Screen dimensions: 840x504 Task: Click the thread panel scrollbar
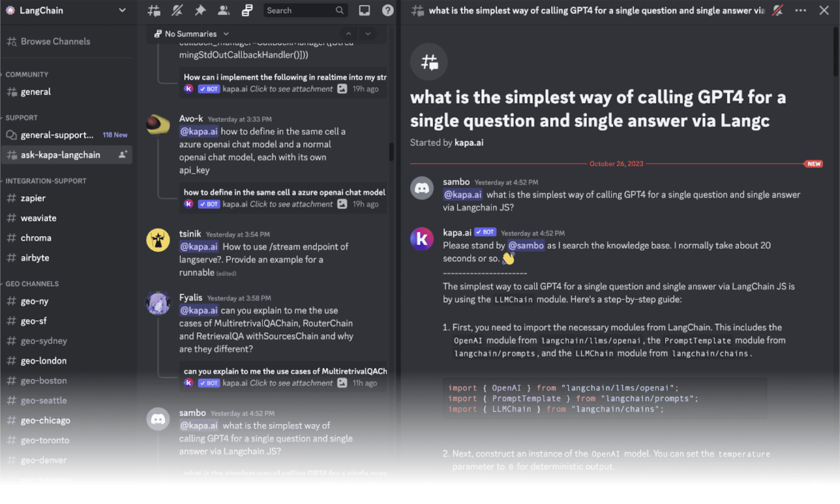tap(835, 51)
